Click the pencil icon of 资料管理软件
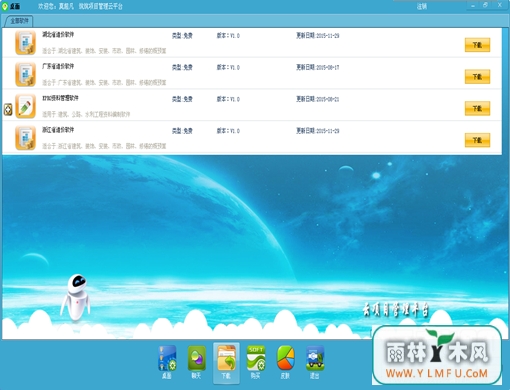510x390 pixels. point(25,106)
